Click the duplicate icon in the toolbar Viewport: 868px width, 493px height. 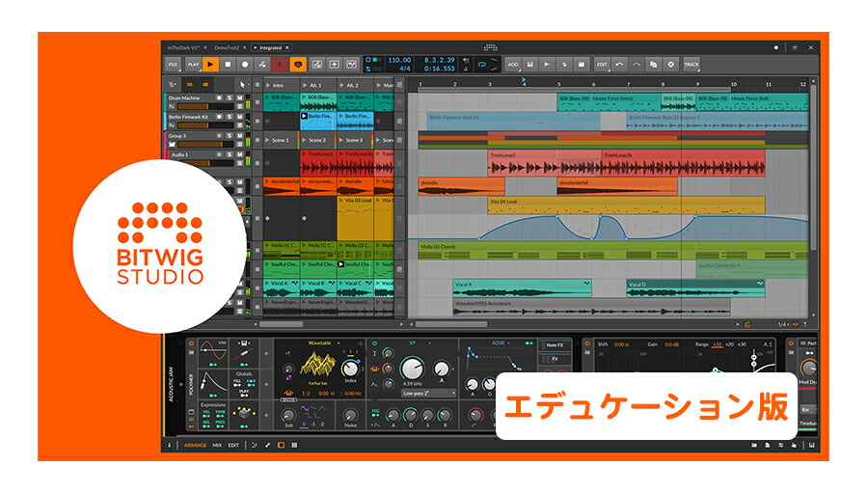click(654, 65)
